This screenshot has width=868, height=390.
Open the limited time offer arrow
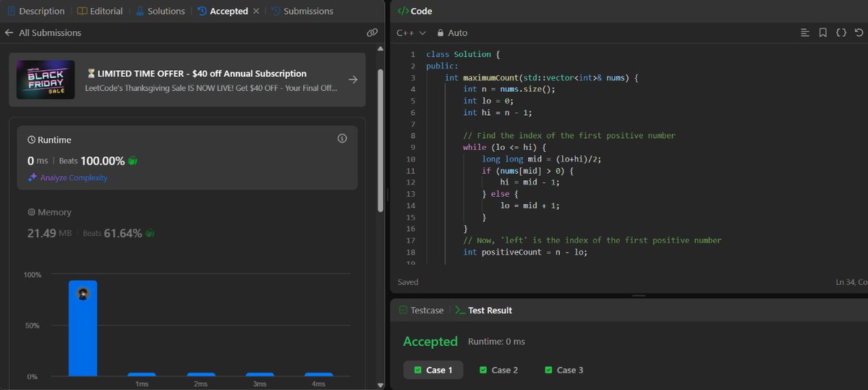click(x=352, y=80)
